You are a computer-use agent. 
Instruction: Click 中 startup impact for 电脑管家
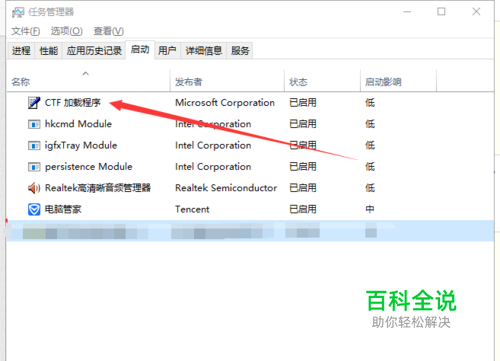point(370,209)
